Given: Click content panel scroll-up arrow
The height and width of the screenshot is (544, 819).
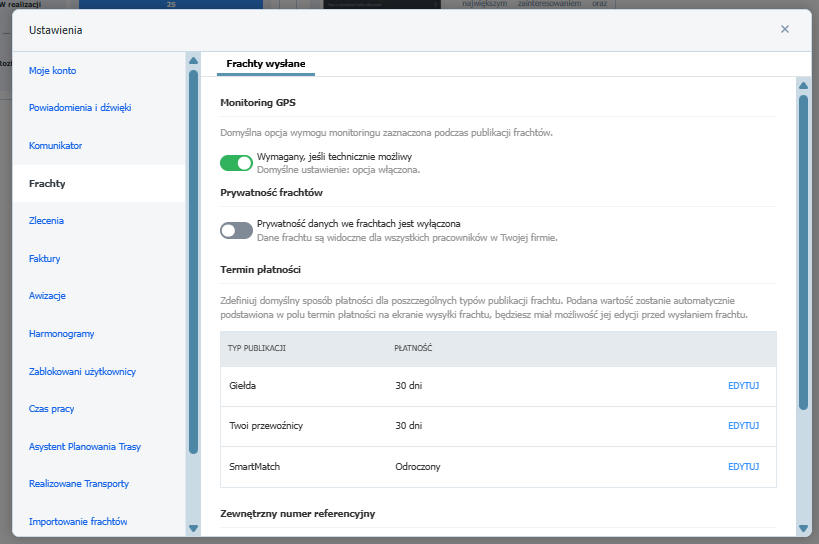Looking at the screenshot, I should (803, 85).
